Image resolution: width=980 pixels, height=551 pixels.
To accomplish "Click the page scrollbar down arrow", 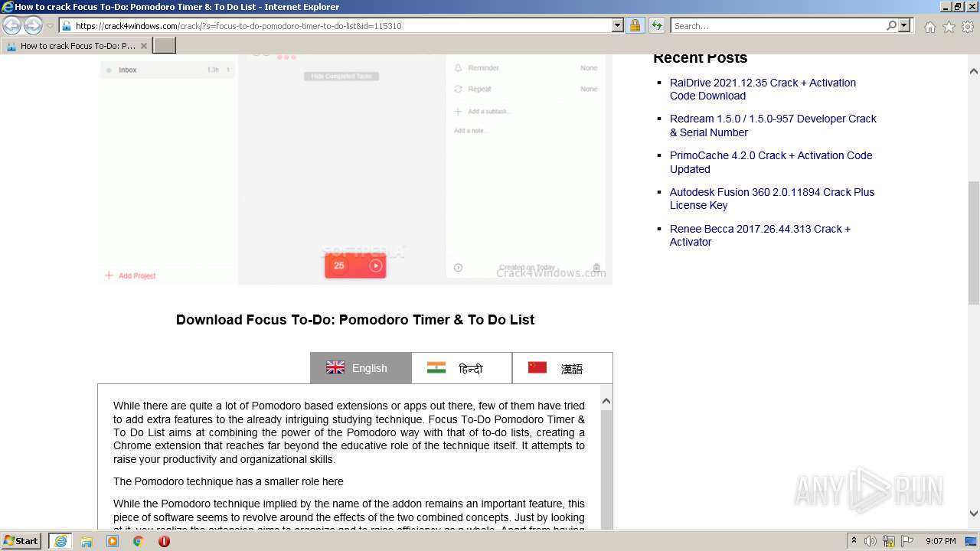I will 974,514.
